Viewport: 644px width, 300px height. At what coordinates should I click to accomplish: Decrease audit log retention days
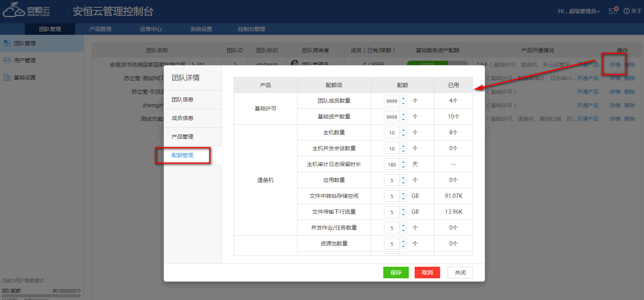click(x=403, y=167)
